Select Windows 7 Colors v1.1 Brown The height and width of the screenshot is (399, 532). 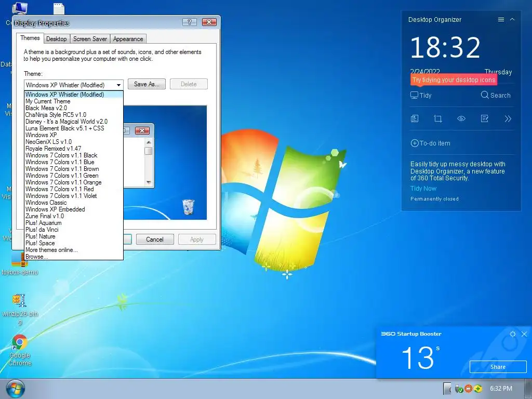pos(74,169)
